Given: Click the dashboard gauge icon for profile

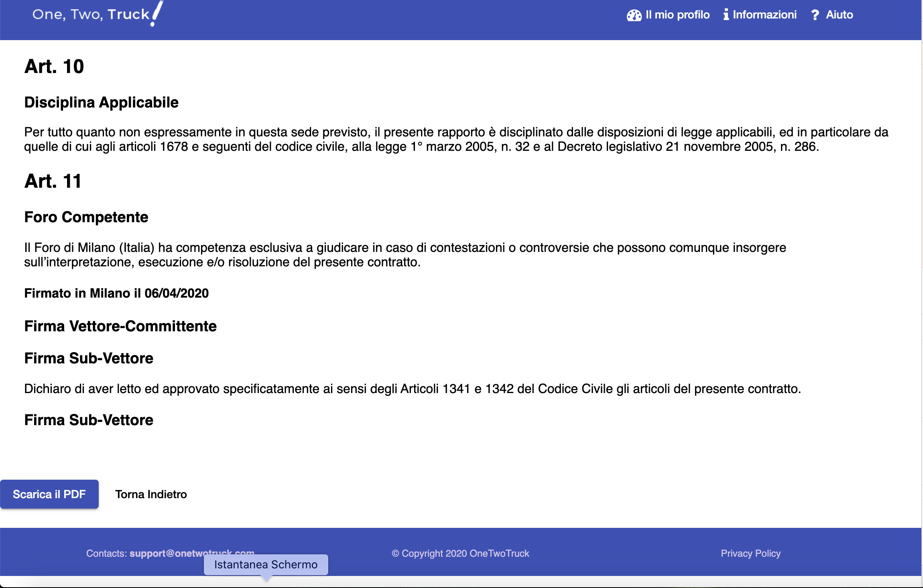Looking at the screenshot, I should pyautogui.click(x=634, y=15).
